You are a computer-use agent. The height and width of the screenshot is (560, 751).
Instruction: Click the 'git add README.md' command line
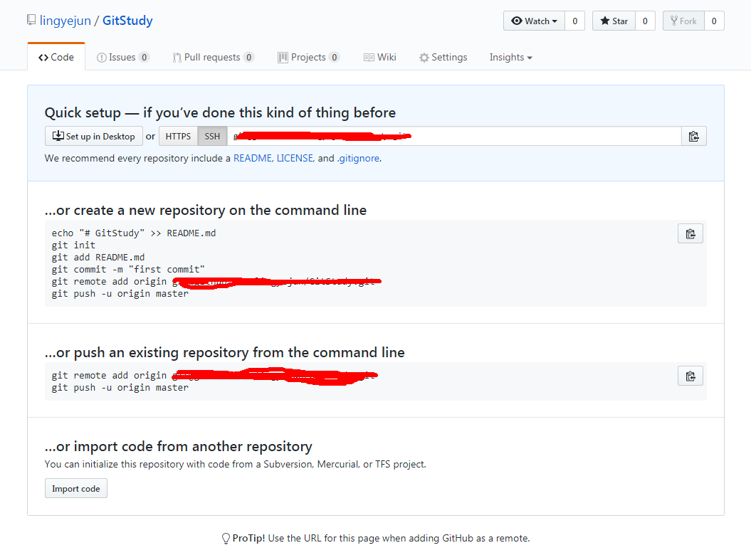(98, 258)
